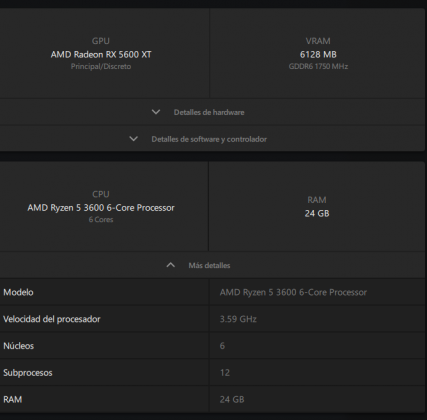
Task: Click the Núcleos value 6
Action: point(222,346)
